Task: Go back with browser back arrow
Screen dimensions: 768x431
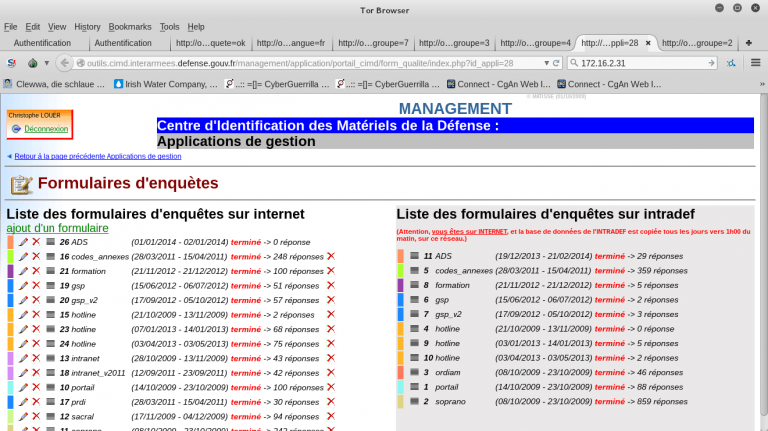Action: 64,63
